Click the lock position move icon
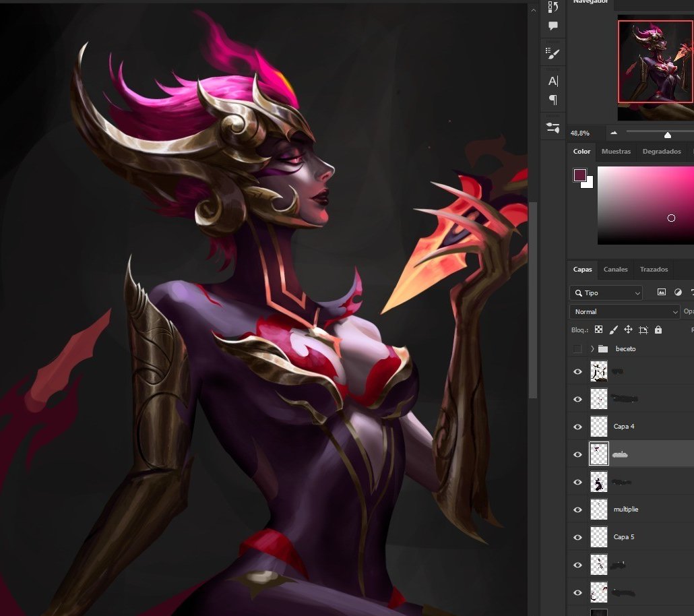 (628, 329)
